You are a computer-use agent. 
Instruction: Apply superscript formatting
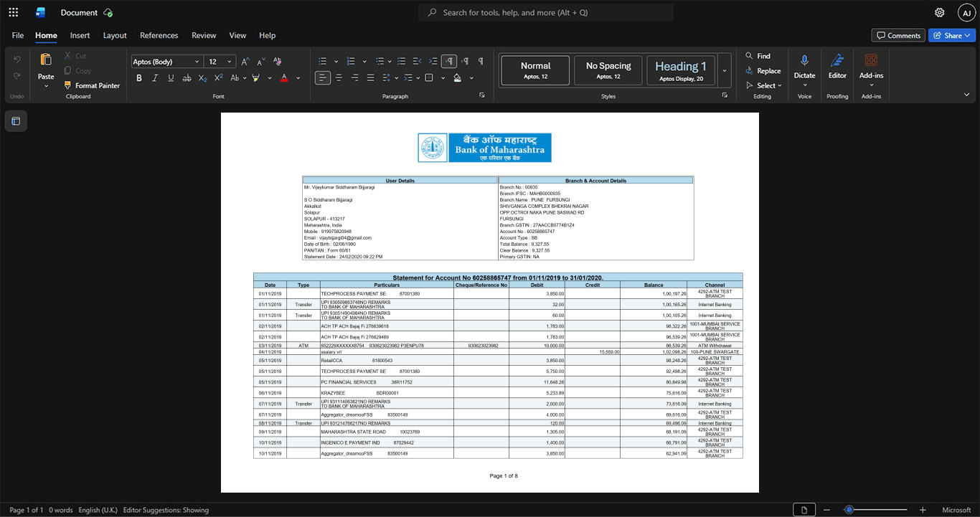[x=219, y=77]
